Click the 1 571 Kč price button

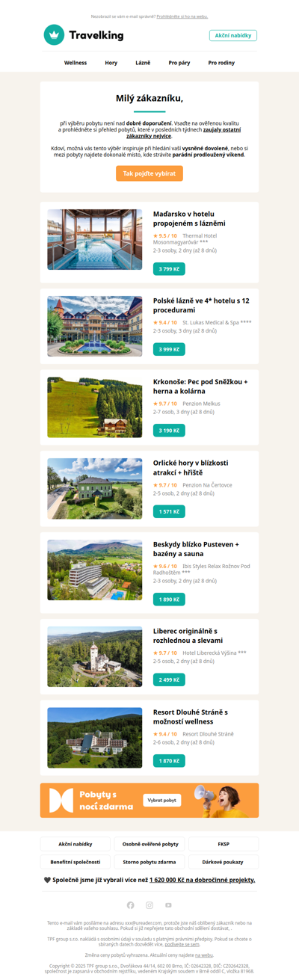point(169,512)
